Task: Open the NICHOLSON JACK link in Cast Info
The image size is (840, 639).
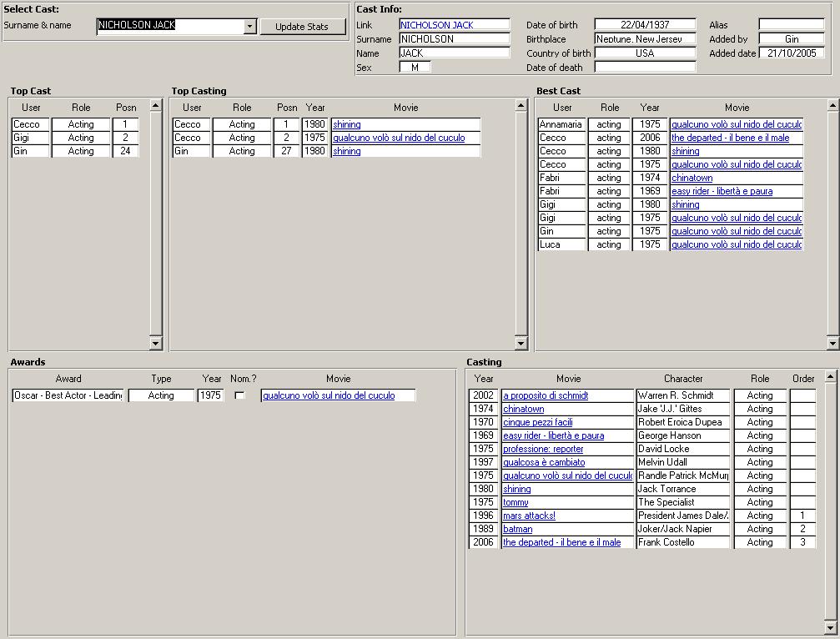Action: click(436, 25)
